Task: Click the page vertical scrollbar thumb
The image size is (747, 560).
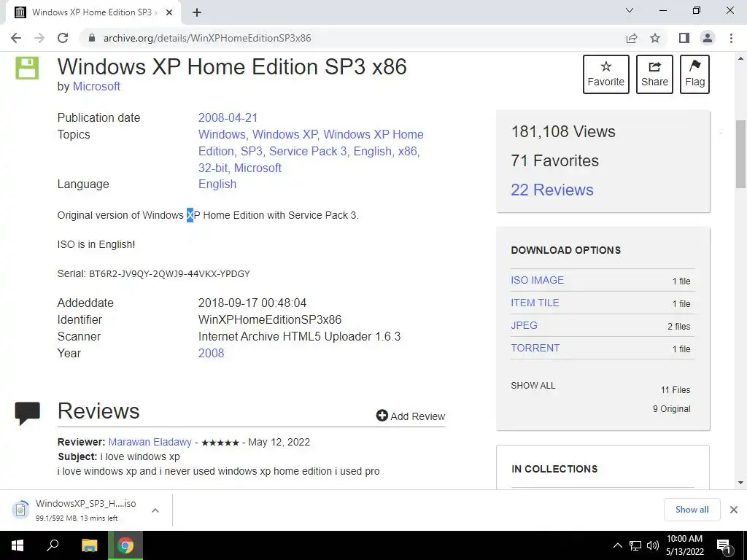Action: [x=740, y=154]
